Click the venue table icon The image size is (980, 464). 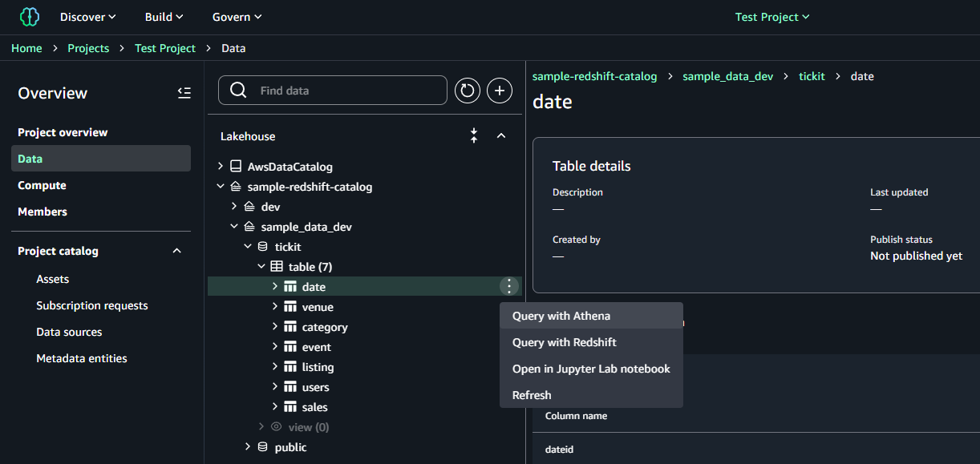pos(290,307)
